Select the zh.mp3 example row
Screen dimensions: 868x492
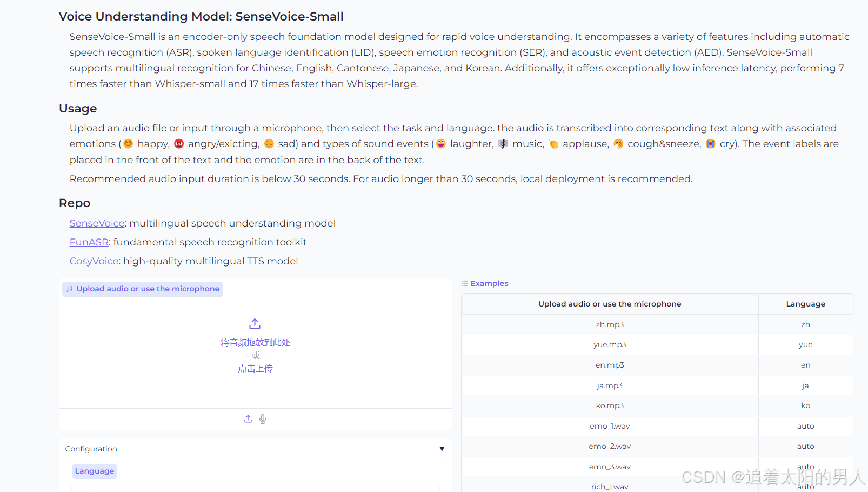(658, 324)
